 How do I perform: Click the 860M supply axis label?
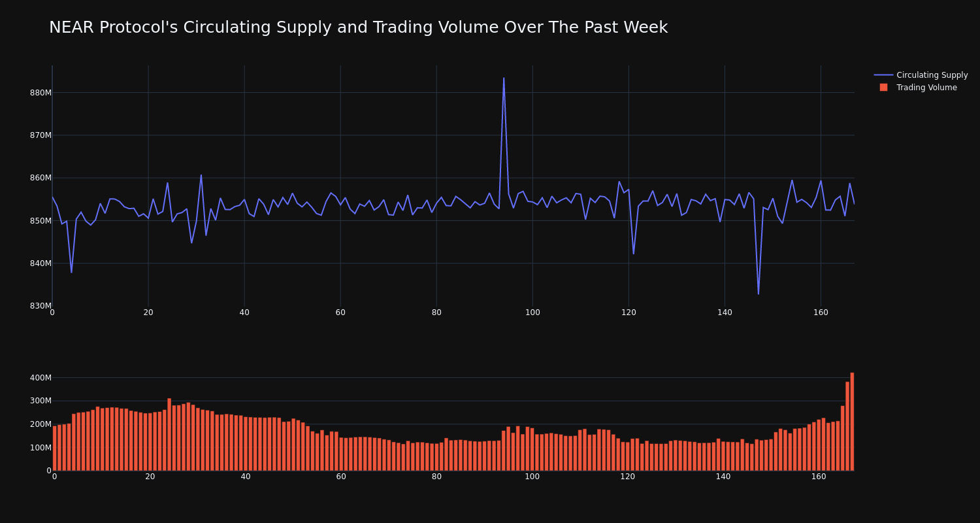41,178
